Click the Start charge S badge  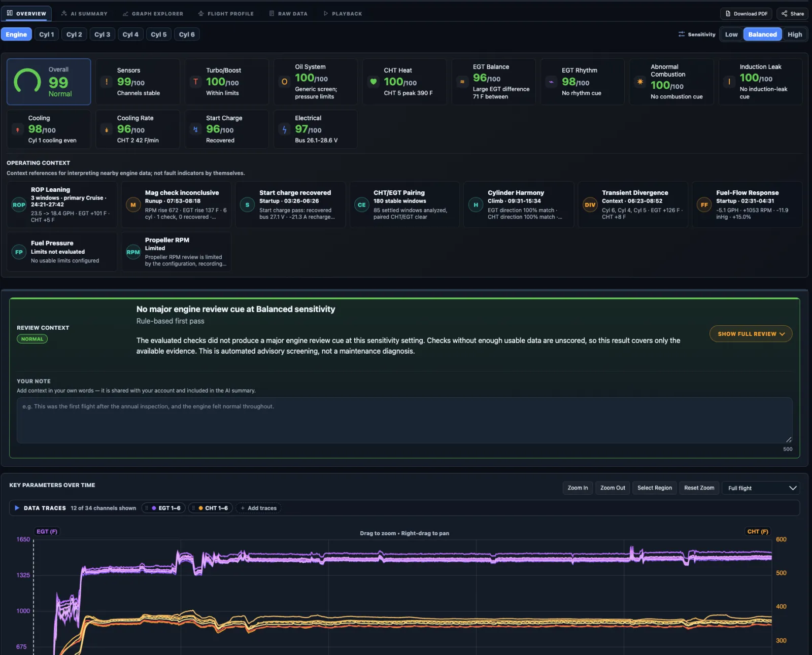[x=247, y=205]
